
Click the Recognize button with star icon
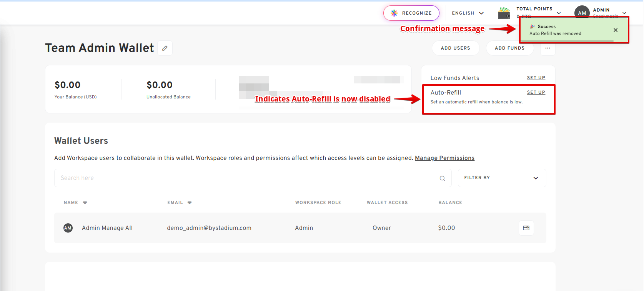click(x=411, y=13)
